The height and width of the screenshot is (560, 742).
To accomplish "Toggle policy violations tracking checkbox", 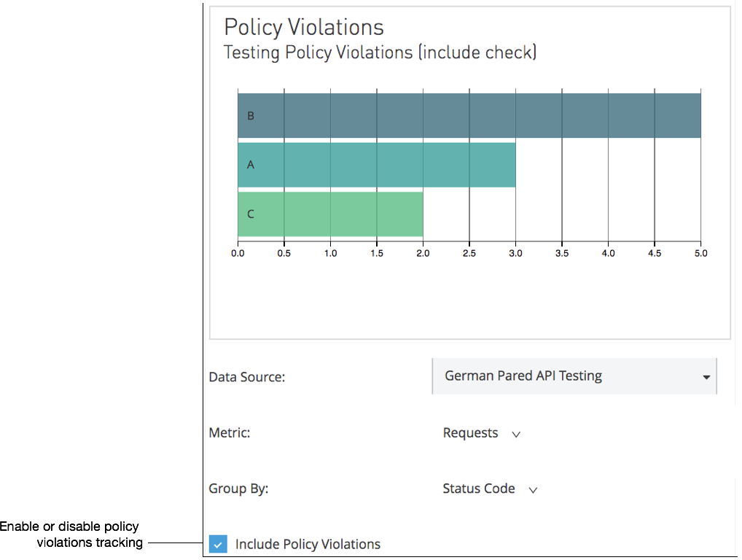I will pos(217,544).
